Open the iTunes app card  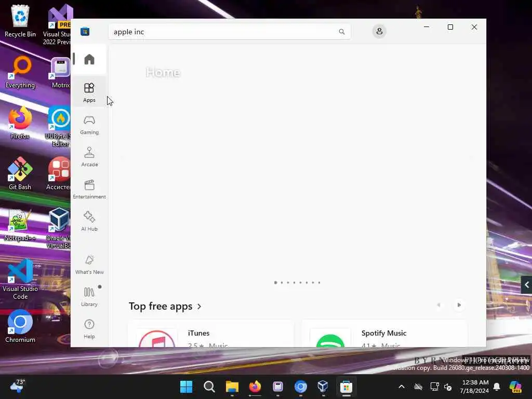pos(211,334)
